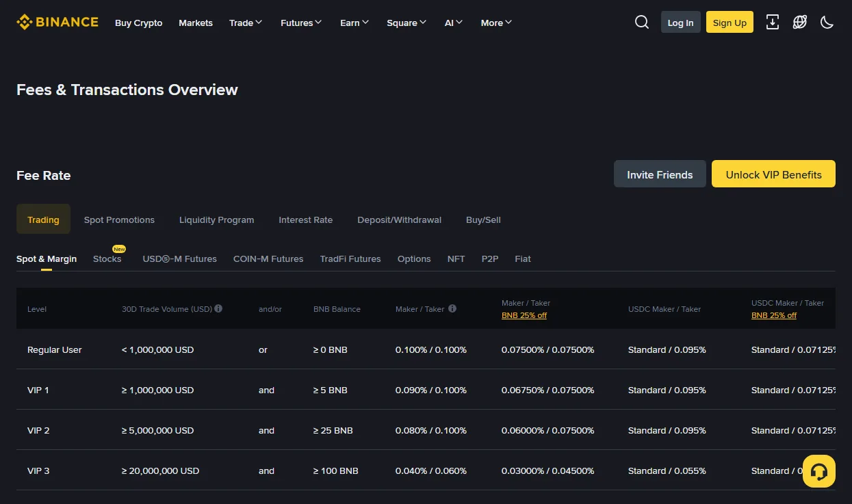The image size is (852, 504).
Task: Select the Spot & Margin sub-tab
Action: (x=47, y=258)
